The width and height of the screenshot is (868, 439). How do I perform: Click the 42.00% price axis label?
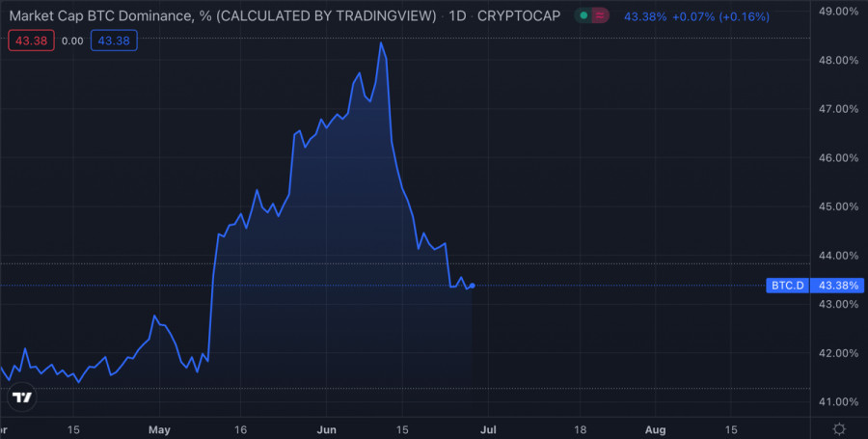[x=838, y=352]
